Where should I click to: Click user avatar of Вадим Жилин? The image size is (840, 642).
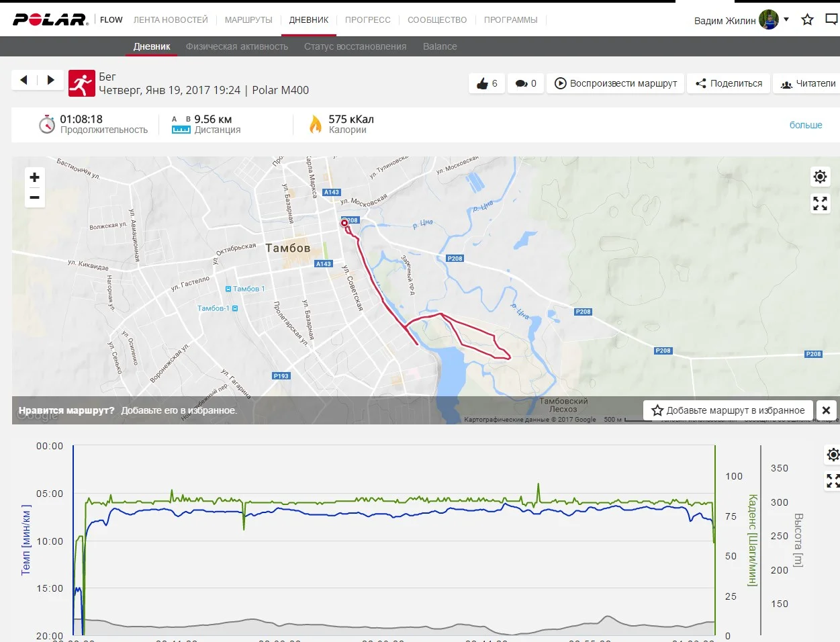769,19
